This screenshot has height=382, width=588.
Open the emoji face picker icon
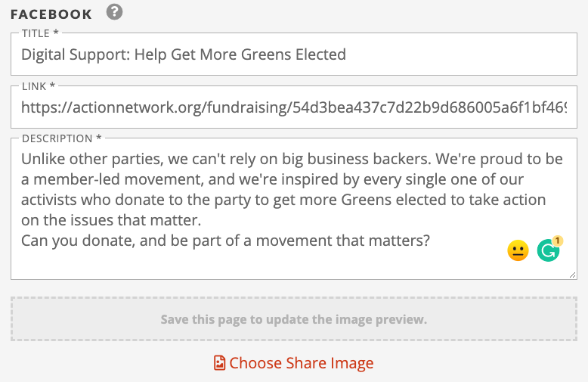(518, 250)
